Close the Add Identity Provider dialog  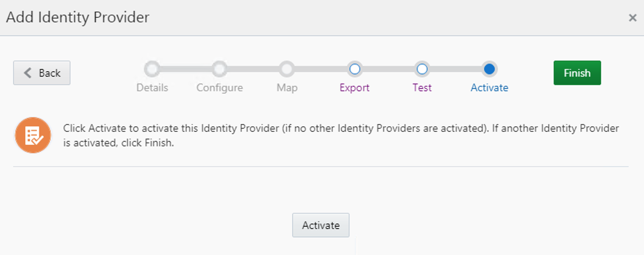[x=633, y=18]
